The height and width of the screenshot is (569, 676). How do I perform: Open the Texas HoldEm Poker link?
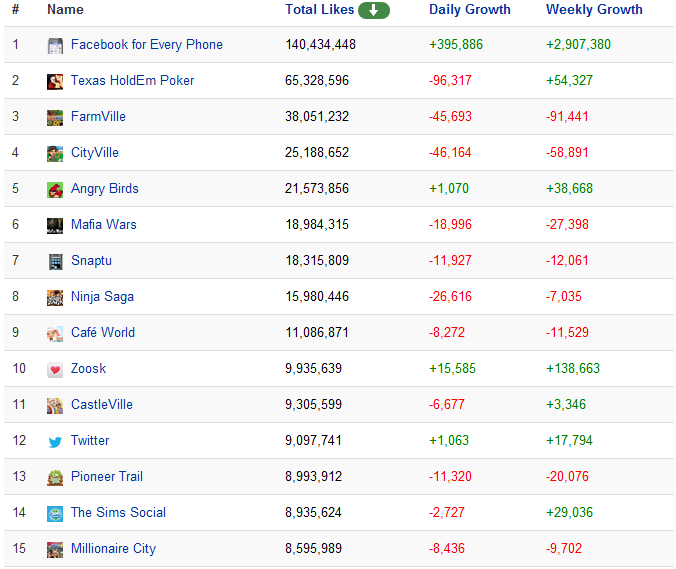click(x=132, y=80)
